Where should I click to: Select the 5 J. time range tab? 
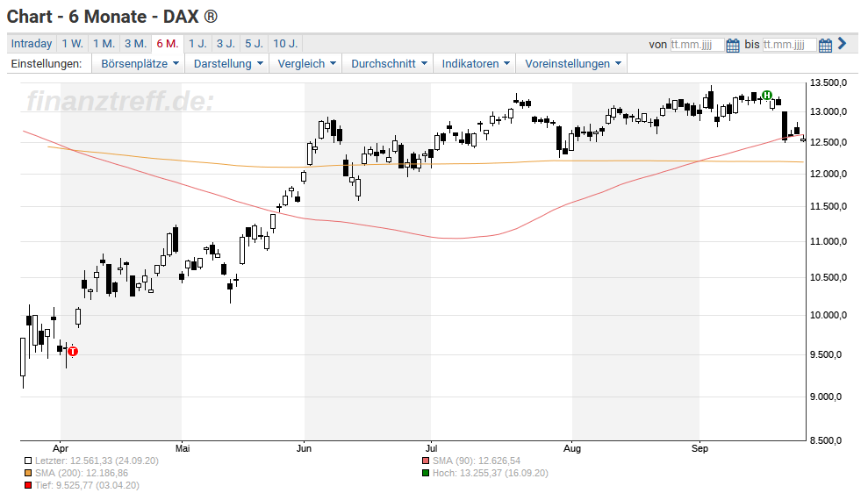(x=254, y=44)
